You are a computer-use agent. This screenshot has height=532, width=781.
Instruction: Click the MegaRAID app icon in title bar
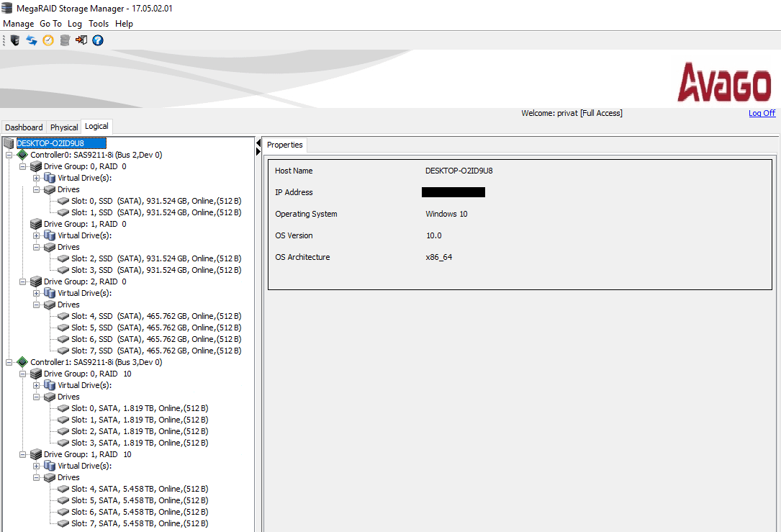pyautogui.click(x=7, y=8)
